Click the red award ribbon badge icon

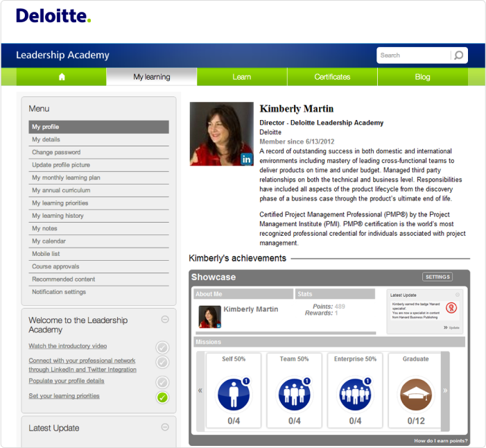coord(451,308)
